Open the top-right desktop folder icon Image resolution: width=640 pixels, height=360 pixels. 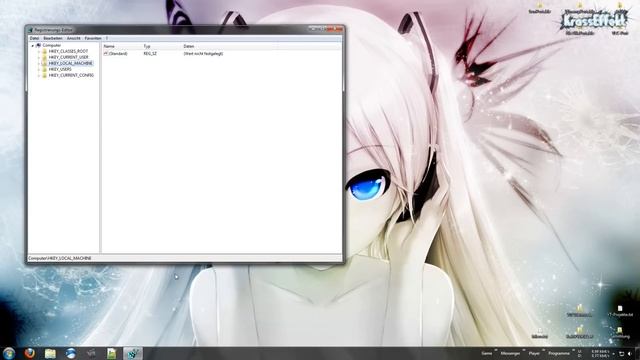coord(620,5)
